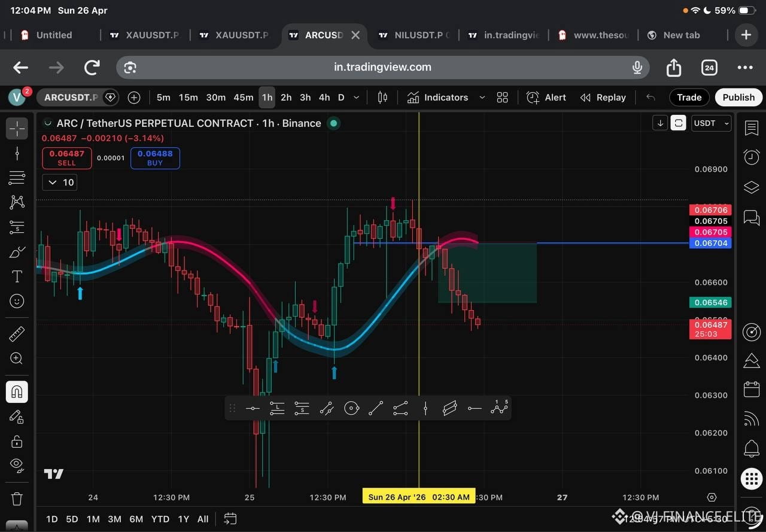
Task: Share the page from browser toolbar
Action: coord(674,67)
